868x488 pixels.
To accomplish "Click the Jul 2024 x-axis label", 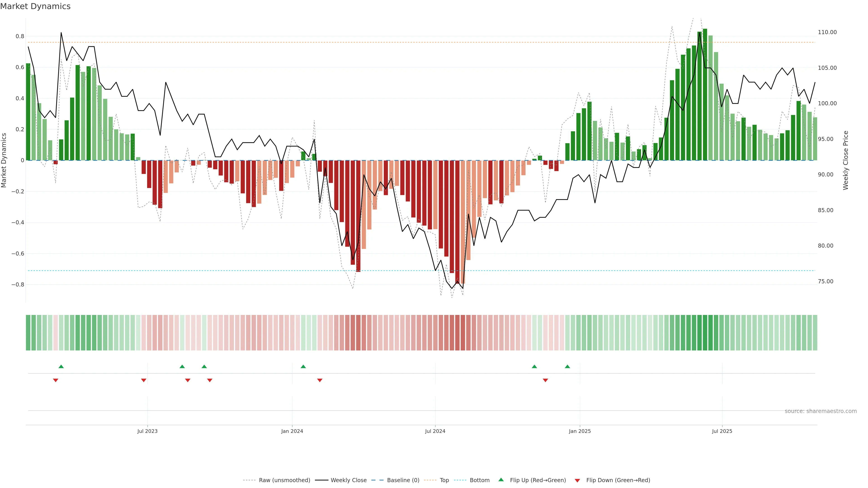I will point(435,431).
